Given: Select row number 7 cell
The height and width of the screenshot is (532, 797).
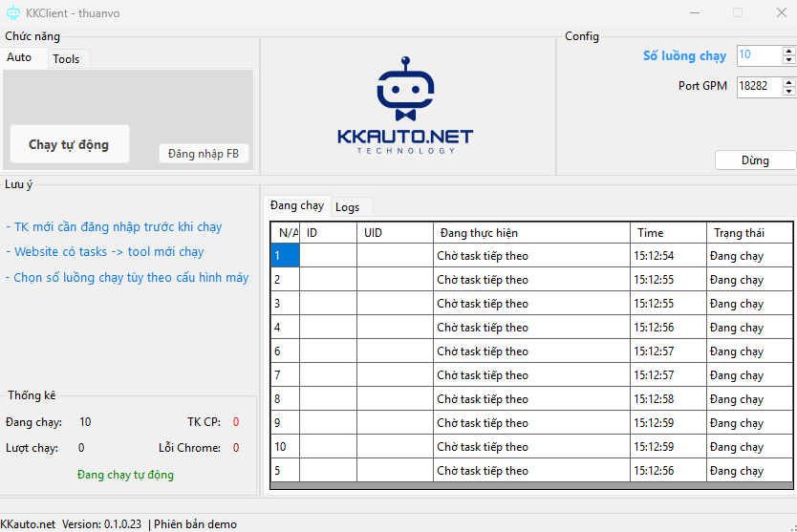Looking at the screenshot, I should coord(285,375).
